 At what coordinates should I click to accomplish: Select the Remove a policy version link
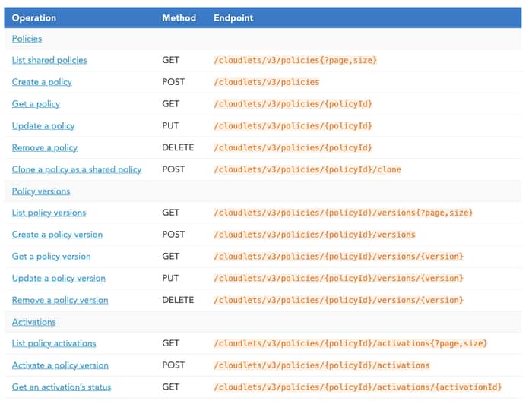[60, 301]
